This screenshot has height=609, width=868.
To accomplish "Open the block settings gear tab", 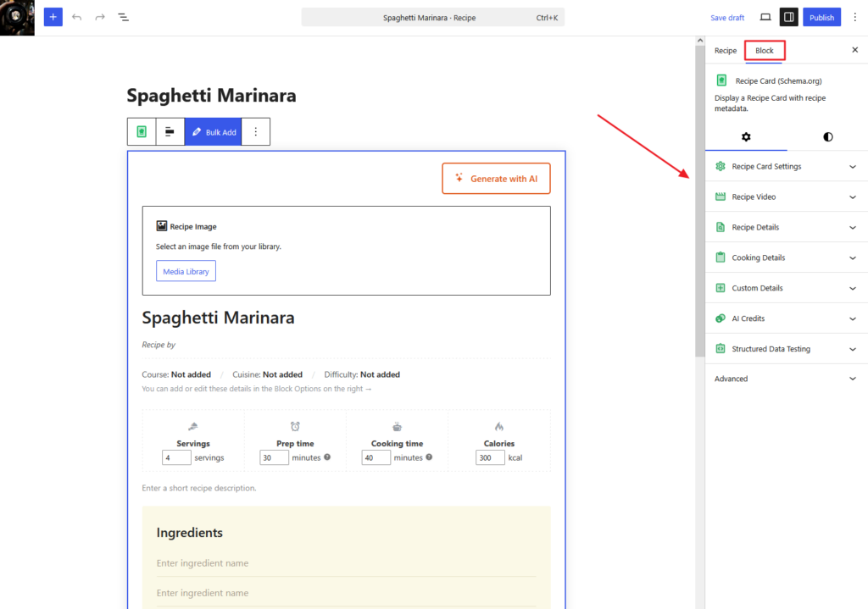I will pos(746,136).
